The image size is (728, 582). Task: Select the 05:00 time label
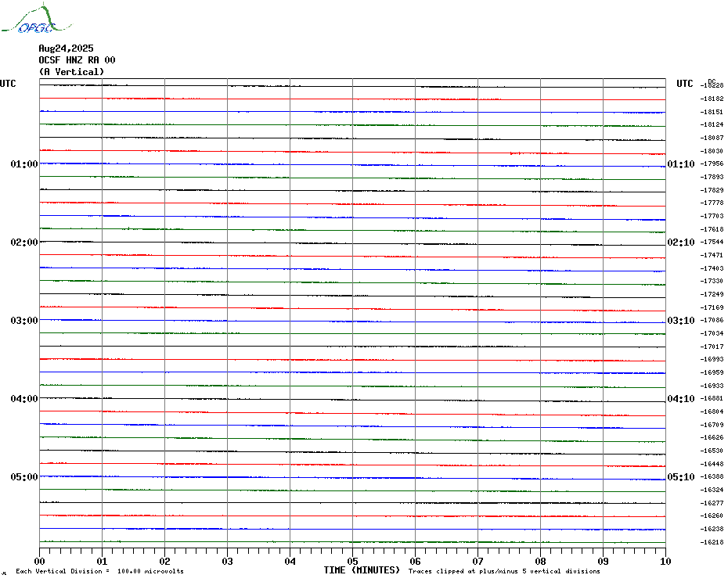(24, 477)
